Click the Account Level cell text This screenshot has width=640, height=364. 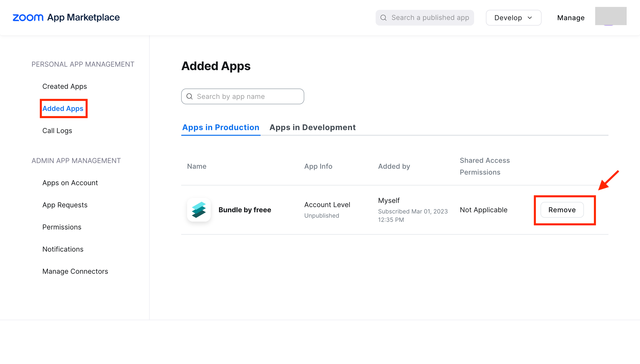327,205
